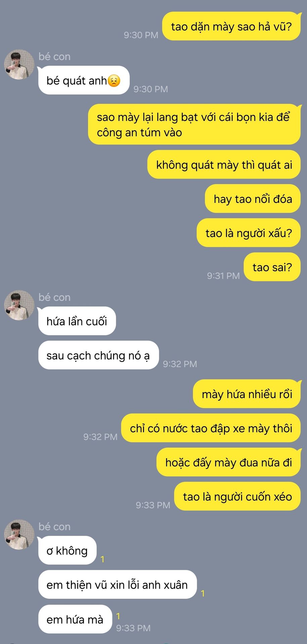Viewport: 307px width, 644px height.
Task: Tap 'chỉ có nước tao đập xe mày thôi'
Action: pyautogui.click(x=211, y=428)
